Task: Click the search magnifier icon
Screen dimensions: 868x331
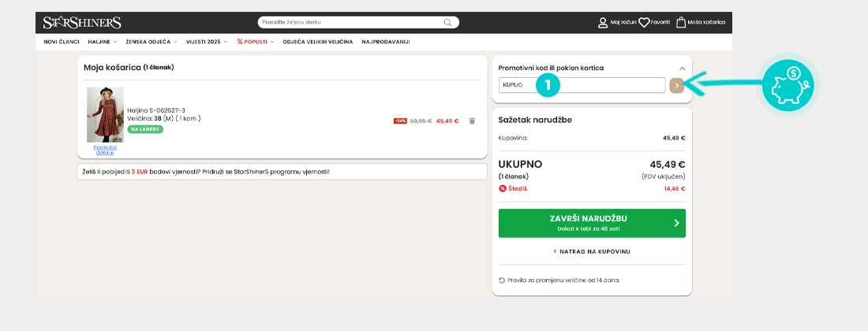Action: point(447,23)
